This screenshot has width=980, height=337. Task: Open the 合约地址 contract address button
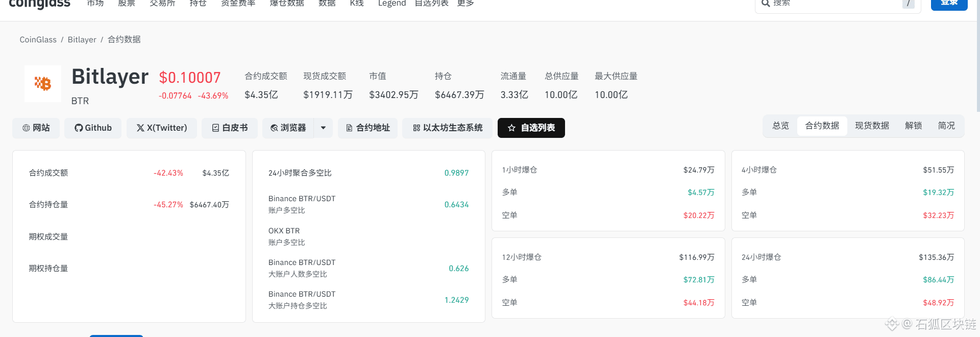pyautogui.click(x=368, y=128)
